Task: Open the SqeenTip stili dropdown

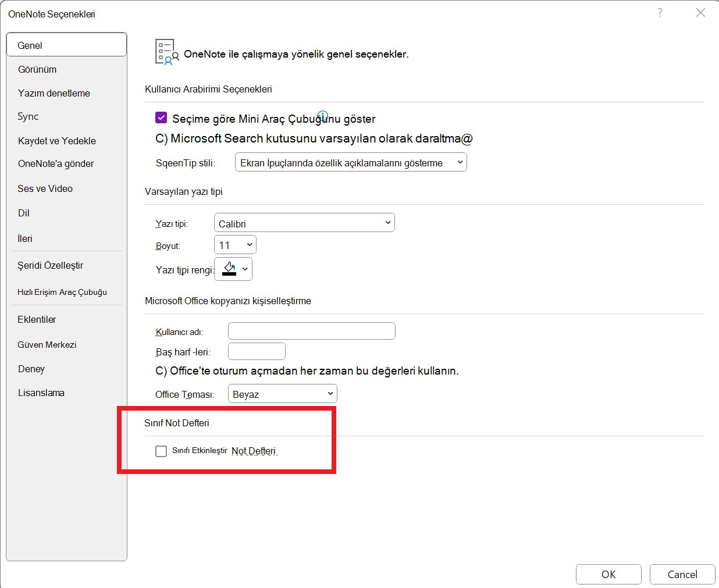Action: [351, 162]
